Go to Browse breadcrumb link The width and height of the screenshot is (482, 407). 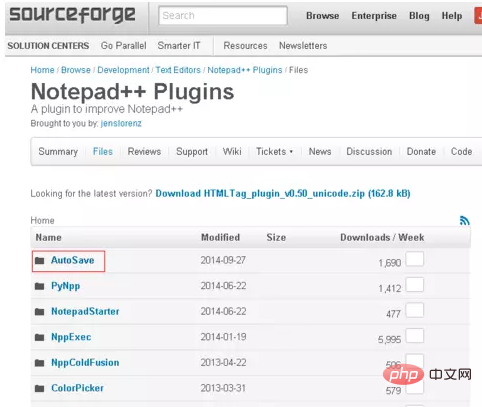point(76,70)
